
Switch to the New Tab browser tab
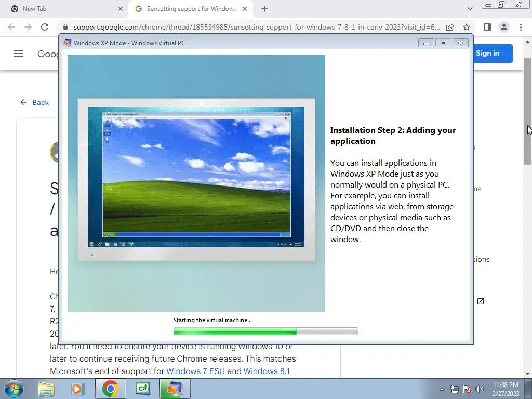coord(64,9)
